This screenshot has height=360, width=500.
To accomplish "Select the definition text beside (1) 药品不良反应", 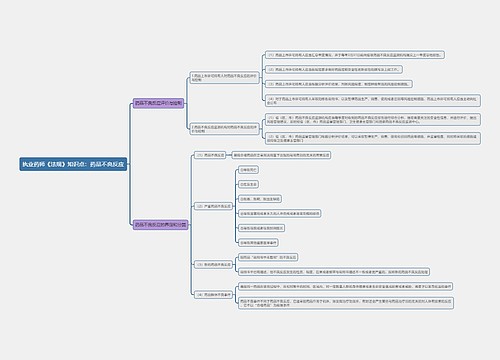I will tap(281, 155).
